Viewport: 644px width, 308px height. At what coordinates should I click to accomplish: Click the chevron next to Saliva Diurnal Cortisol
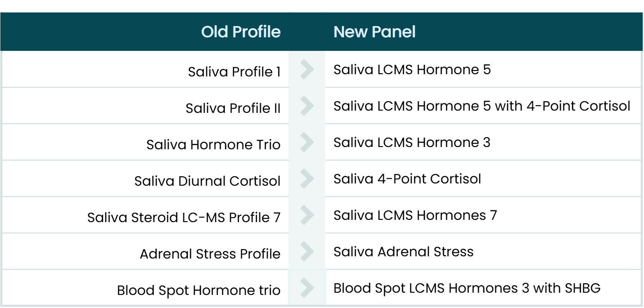[x=307, y=179]
